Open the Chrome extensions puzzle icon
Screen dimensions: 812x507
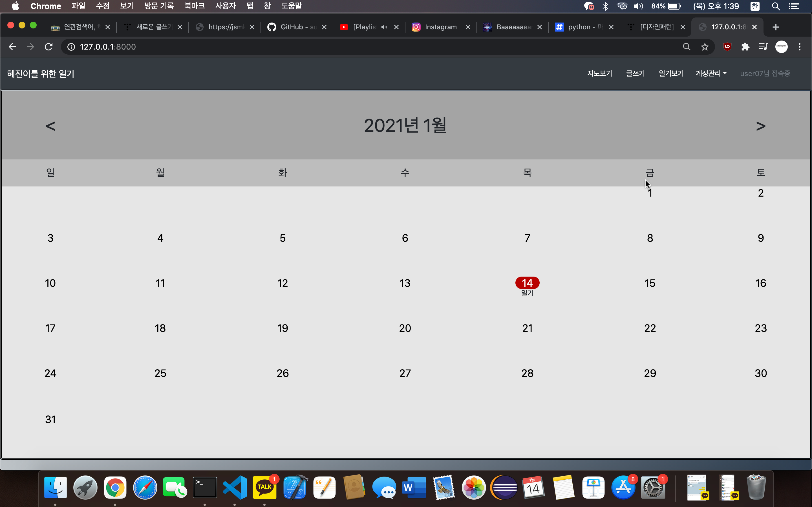[745, 46]
